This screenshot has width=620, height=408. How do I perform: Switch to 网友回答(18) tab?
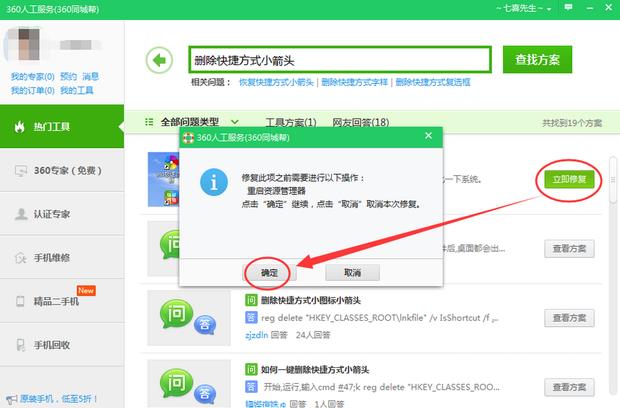coord(361,123)
